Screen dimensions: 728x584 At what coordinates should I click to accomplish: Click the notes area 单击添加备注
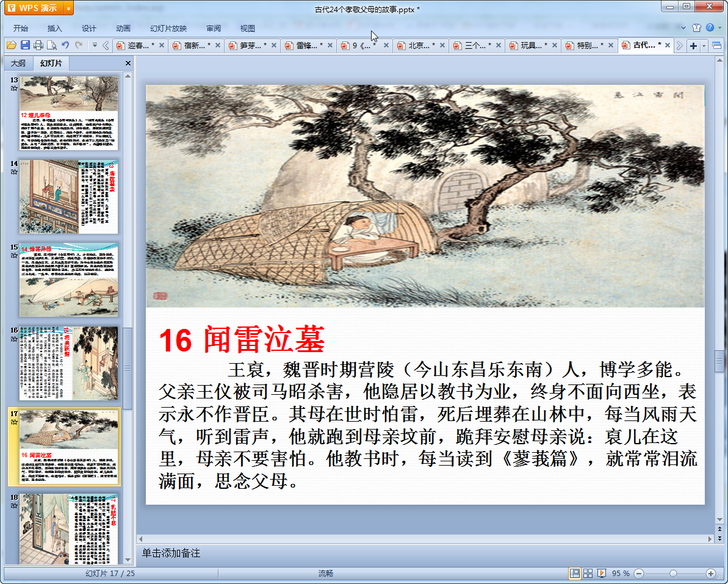171,553
